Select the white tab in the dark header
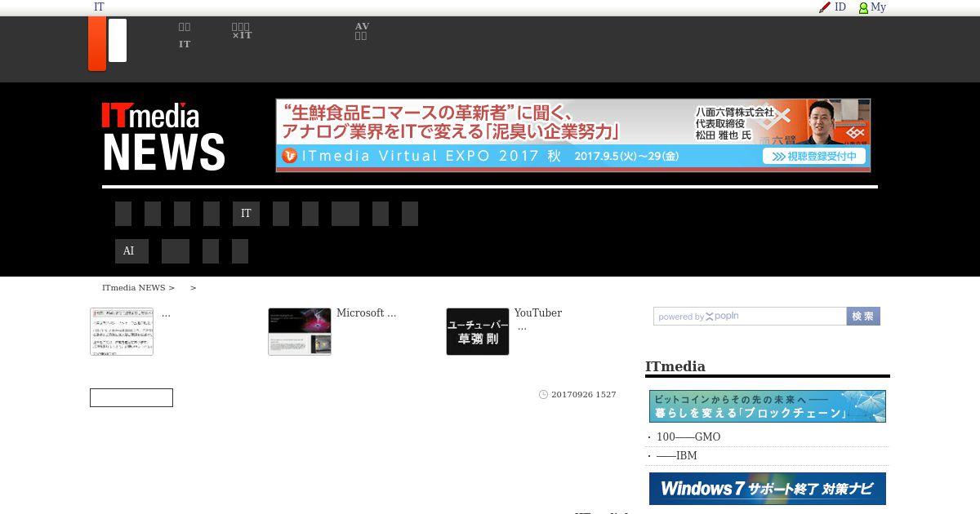This screenshot has height=514, width=980. click(118, 40)
